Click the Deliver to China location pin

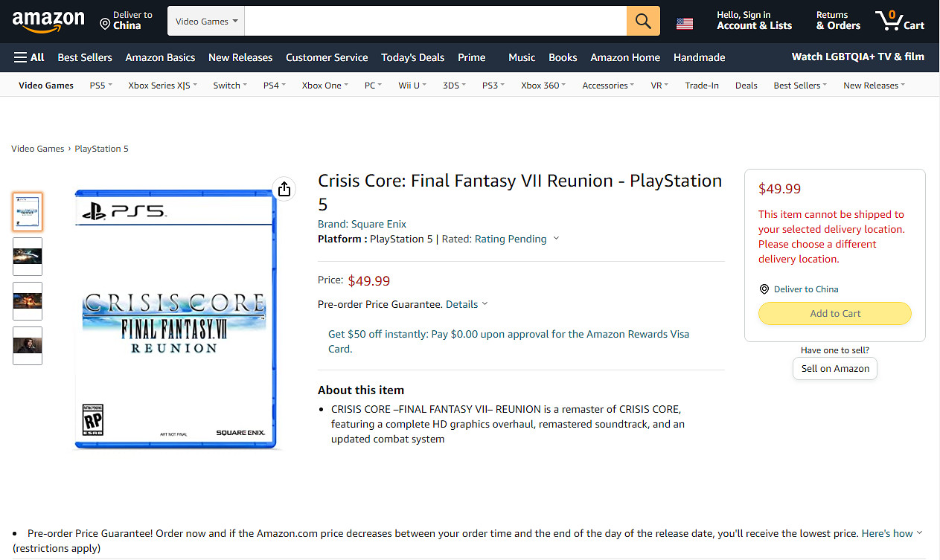coord(105,25)
